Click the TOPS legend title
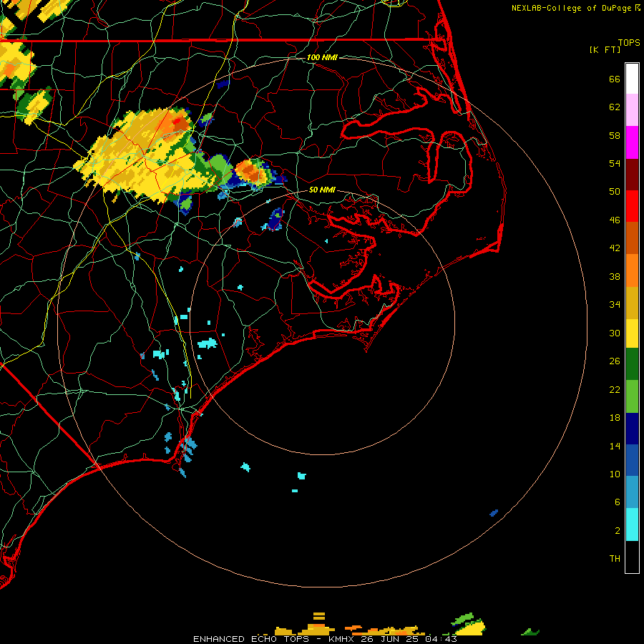 (x=629, y=42)
